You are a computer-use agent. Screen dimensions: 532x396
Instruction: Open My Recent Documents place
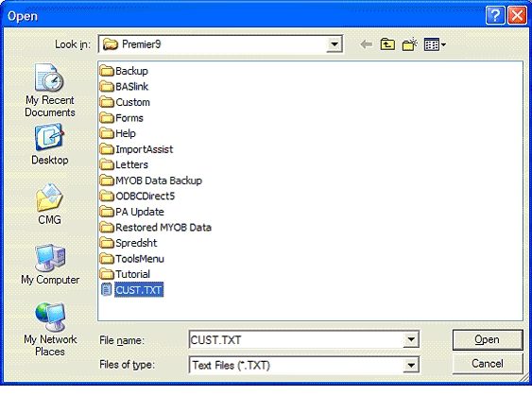[49, 91]
